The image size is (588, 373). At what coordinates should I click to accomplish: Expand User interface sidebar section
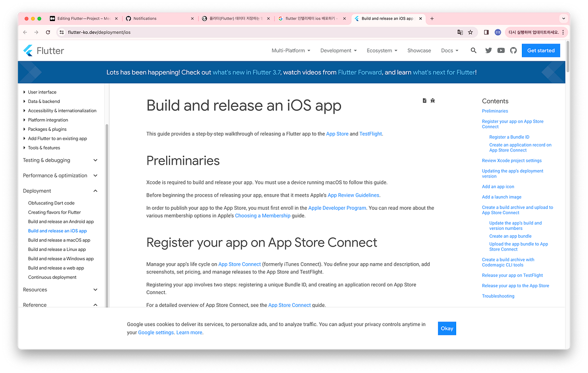(x=40, y=92)
